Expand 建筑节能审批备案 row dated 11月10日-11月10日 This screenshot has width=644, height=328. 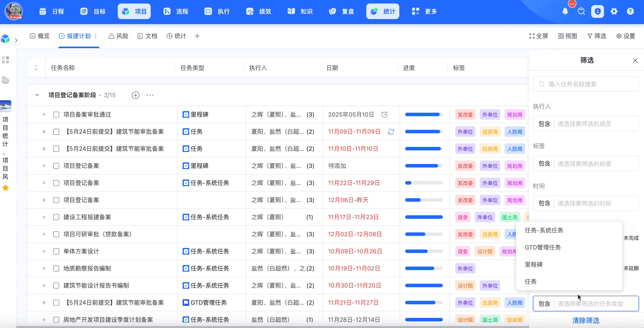44,149
